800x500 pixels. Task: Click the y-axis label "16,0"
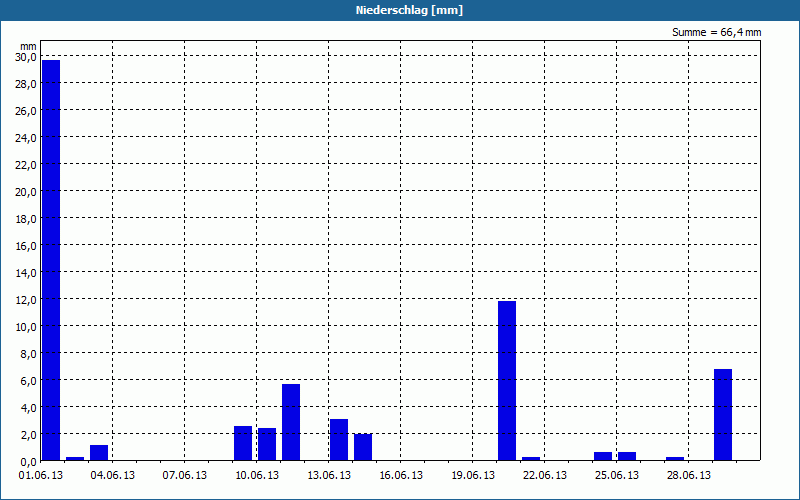(x=26, y=246)
